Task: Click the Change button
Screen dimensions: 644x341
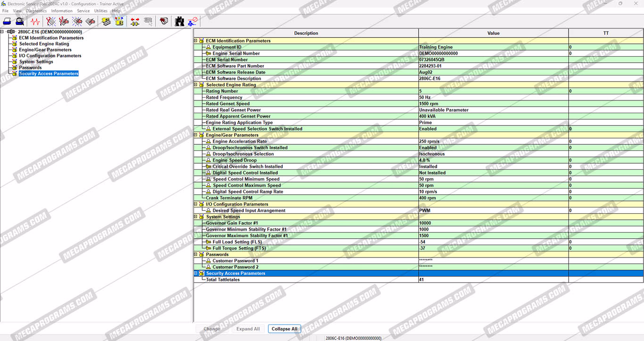Action: (212, 329)
